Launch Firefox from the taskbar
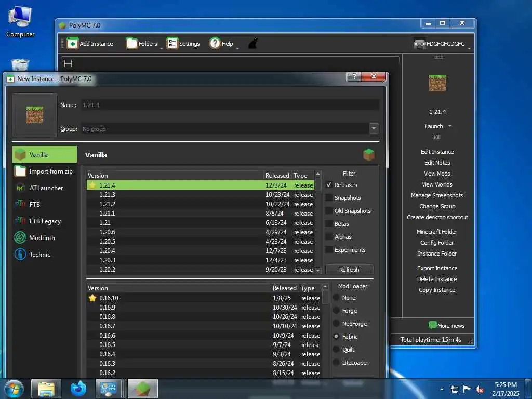 pos(78,389)
